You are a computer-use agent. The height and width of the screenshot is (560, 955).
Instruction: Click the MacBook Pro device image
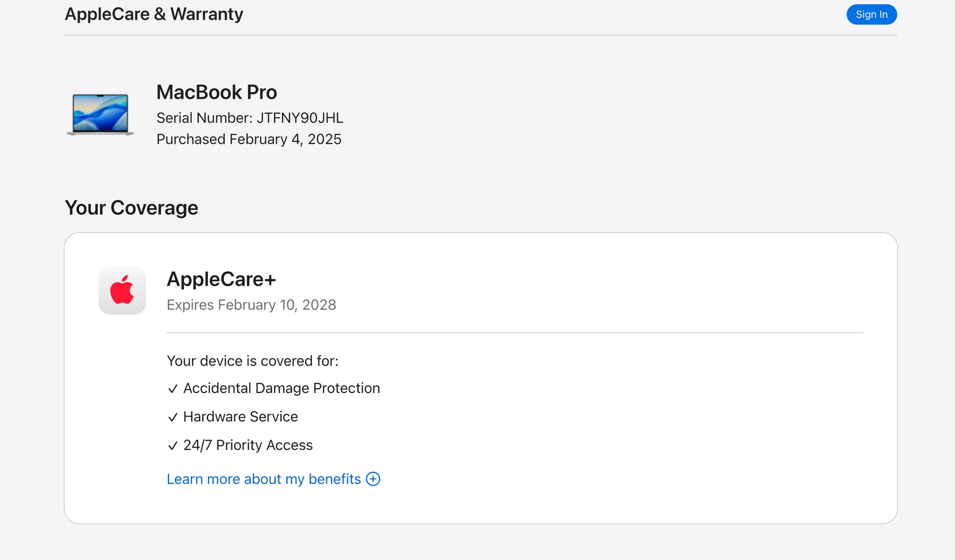pyautogui.click(x=100, y=114)
